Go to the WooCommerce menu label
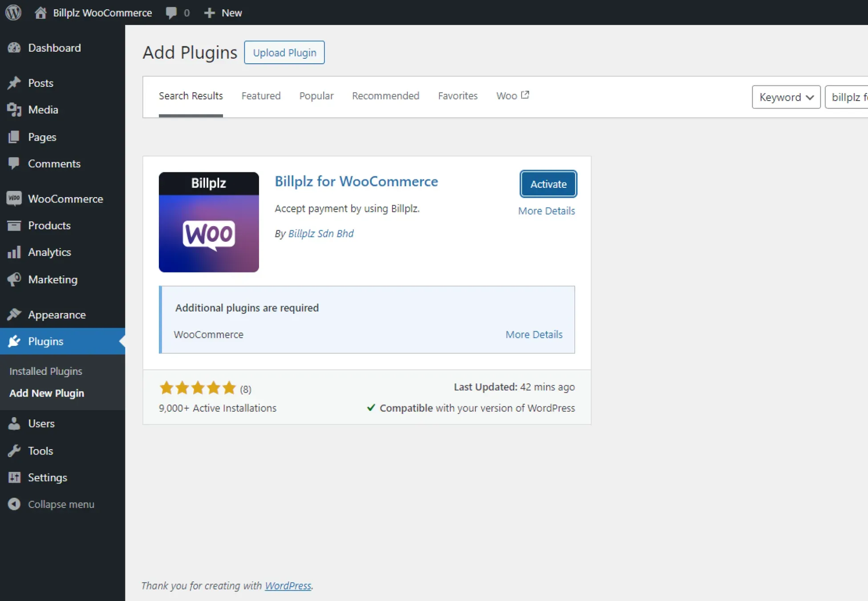868x601 pixels. [65, 199]
